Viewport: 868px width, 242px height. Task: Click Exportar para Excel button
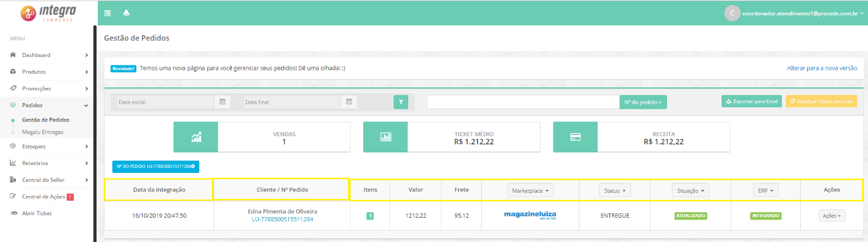752,101
